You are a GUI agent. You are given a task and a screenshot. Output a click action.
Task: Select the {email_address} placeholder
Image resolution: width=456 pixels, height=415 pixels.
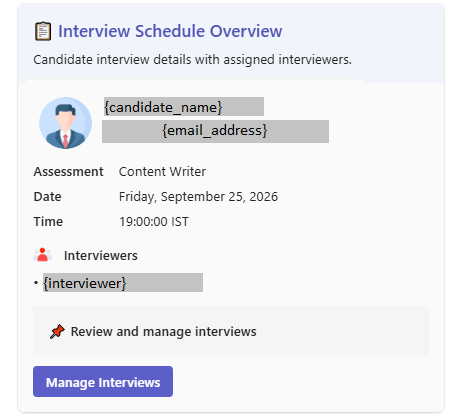pyautogui.click(x=215, y=131)
